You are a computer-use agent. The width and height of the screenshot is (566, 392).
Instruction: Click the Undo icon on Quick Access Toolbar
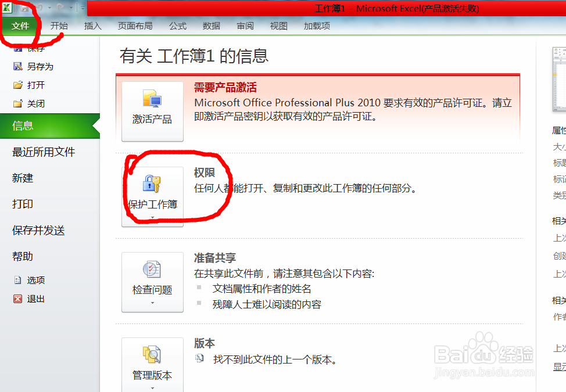click(x=39, y=6)
